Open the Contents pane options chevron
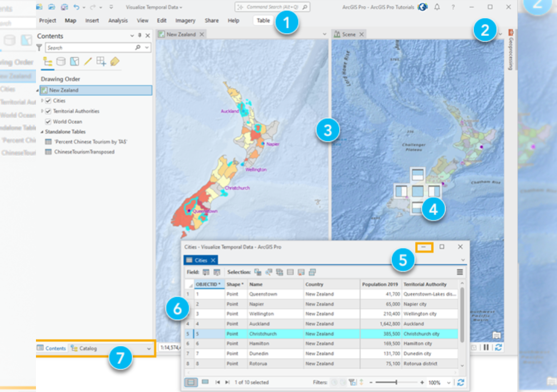The image size is (557, 392). [x=132, y=35]
